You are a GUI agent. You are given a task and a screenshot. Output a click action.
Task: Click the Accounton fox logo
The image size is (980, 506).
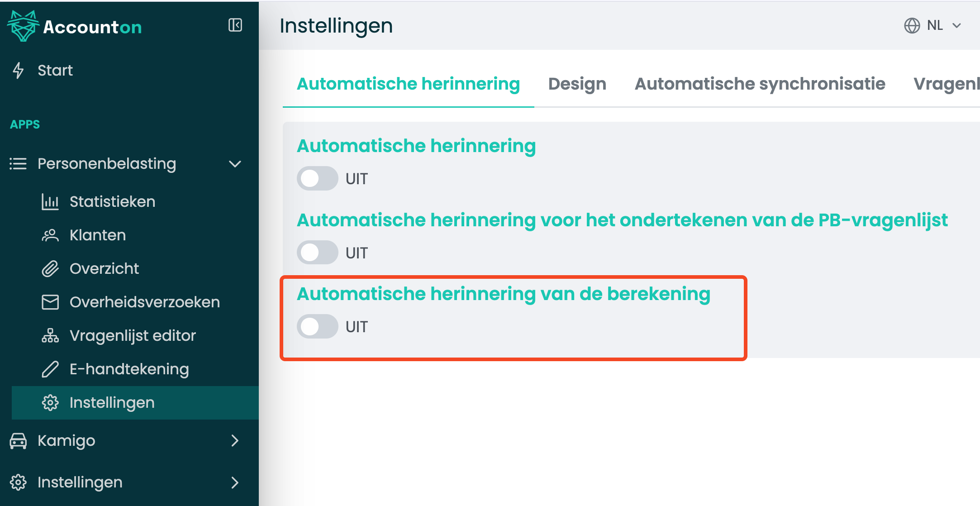[x=23, y=26]
